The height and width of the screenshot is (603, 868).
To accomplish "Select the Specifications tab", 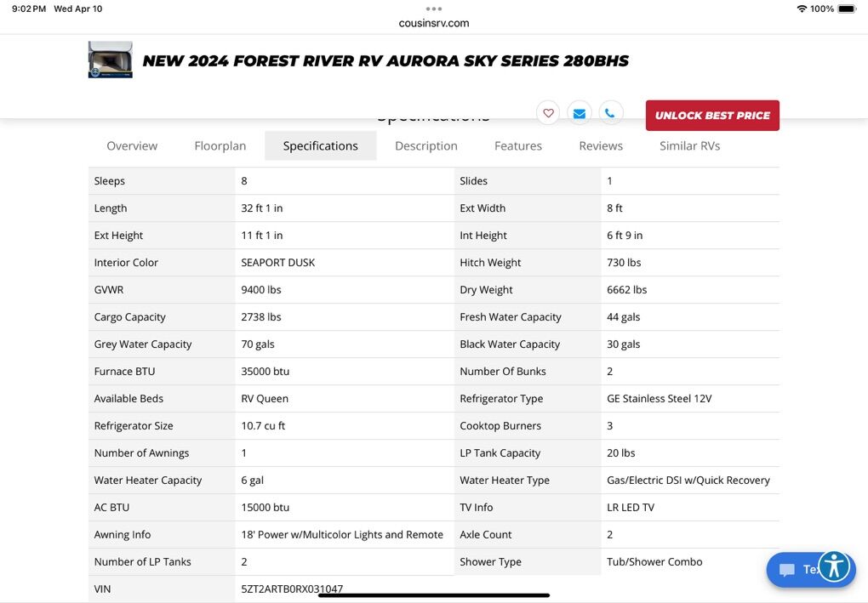I will [x=321, y=146].
